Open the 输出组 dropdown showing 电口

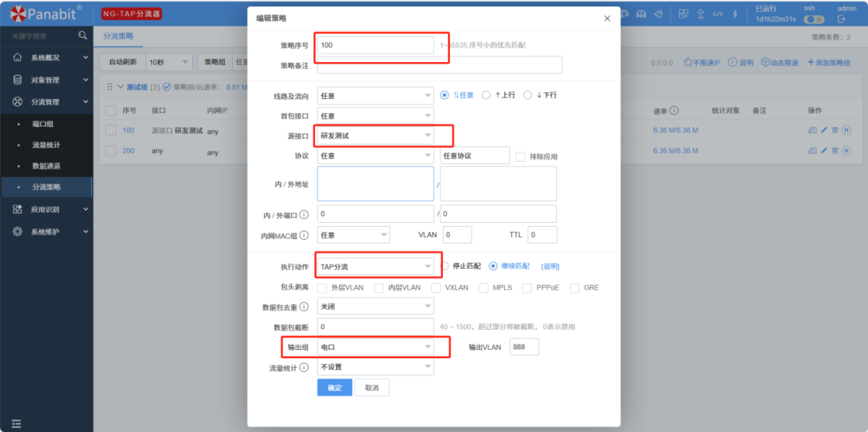375,348
